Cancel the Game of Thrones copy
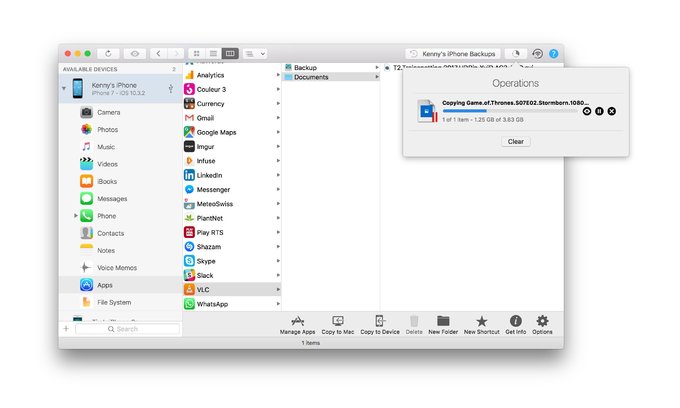Screen dimensions: 680x408 coord(611,111)
